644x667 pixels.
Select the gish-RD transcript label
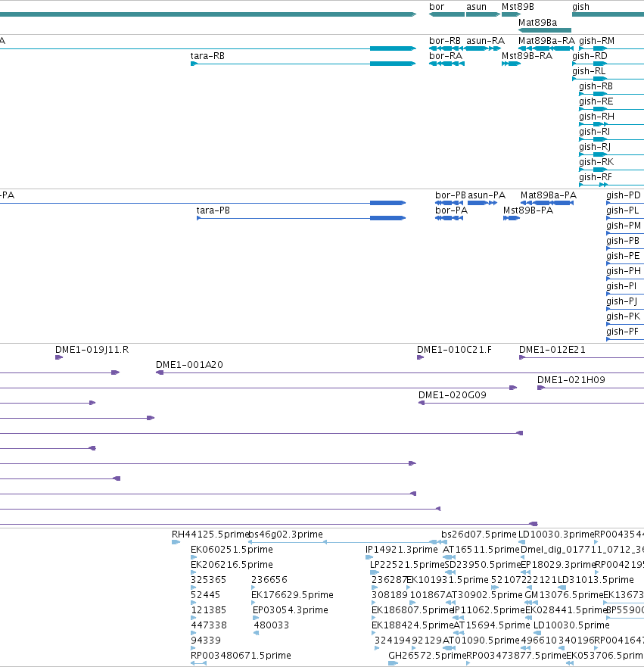590,56
